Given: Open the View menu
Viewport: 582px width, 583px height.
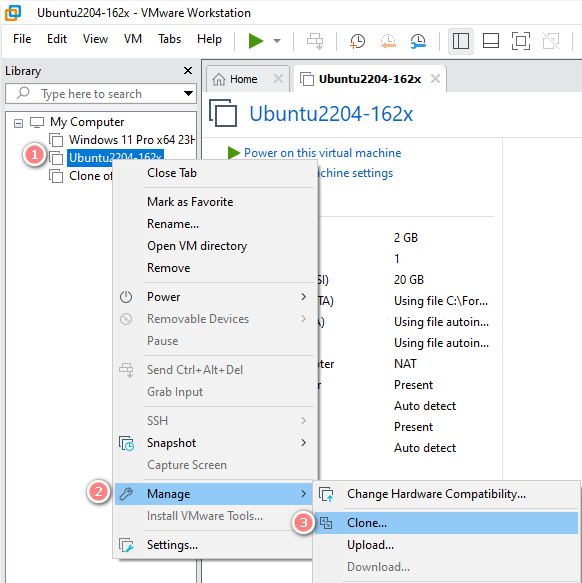Looking at the screenshot, I should (96, 39).
